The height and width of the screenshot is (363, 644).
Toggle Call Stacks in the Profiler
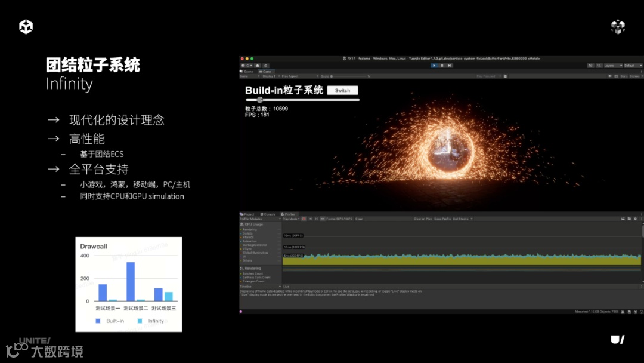point(460,219)
